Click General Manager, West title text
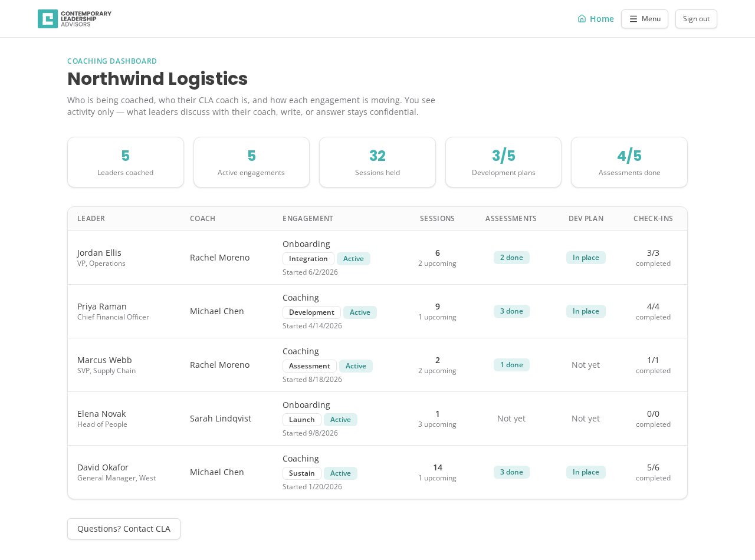 [116, 478]
